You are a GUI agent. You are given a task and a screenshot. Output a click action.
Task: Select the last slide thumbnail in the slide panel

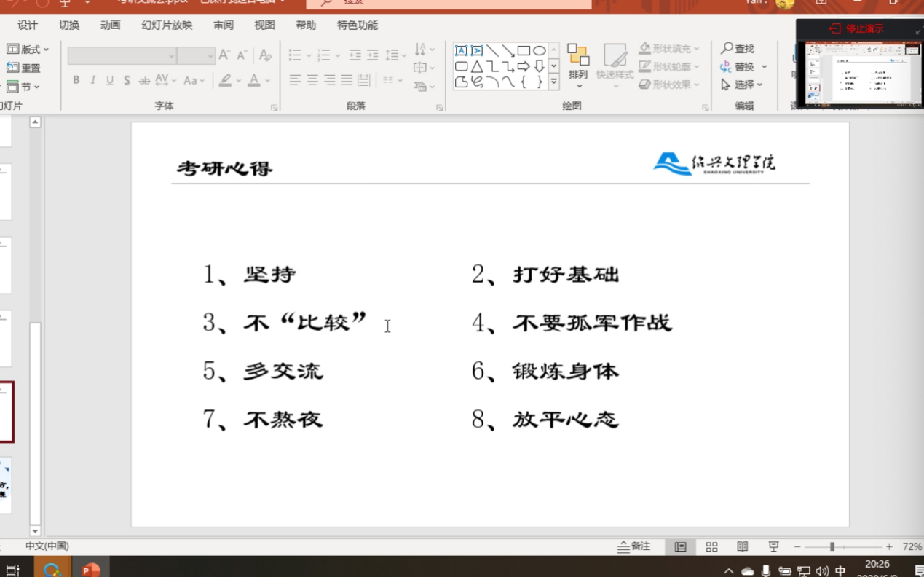[x=5, y=486]
